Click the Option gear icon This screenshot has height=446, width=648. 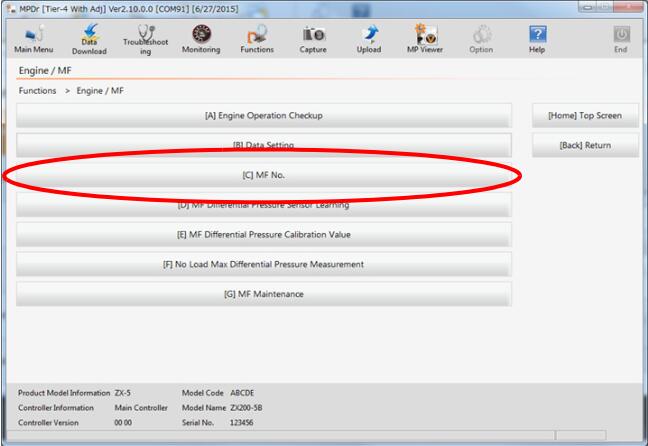[x=481, y=39]
